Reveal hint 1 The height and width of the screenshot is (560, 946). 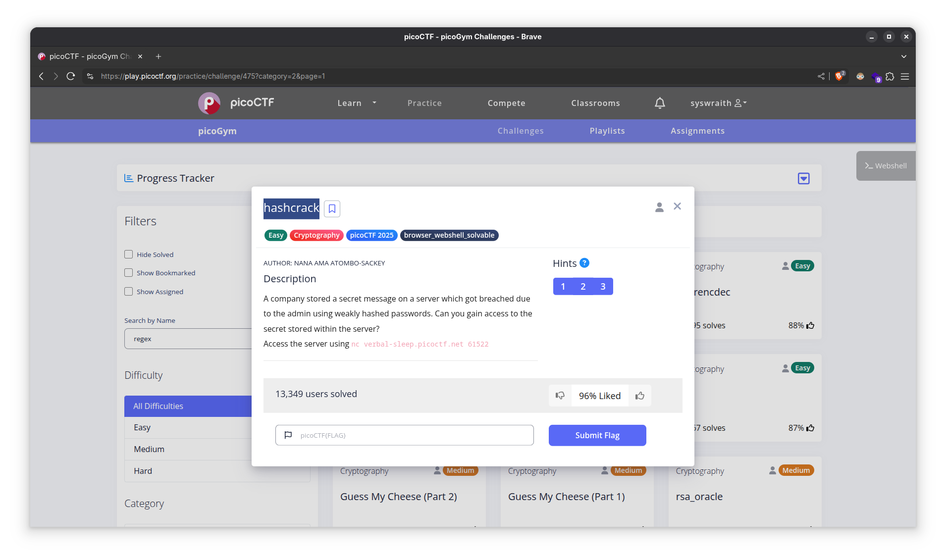[x=563, y=286]
